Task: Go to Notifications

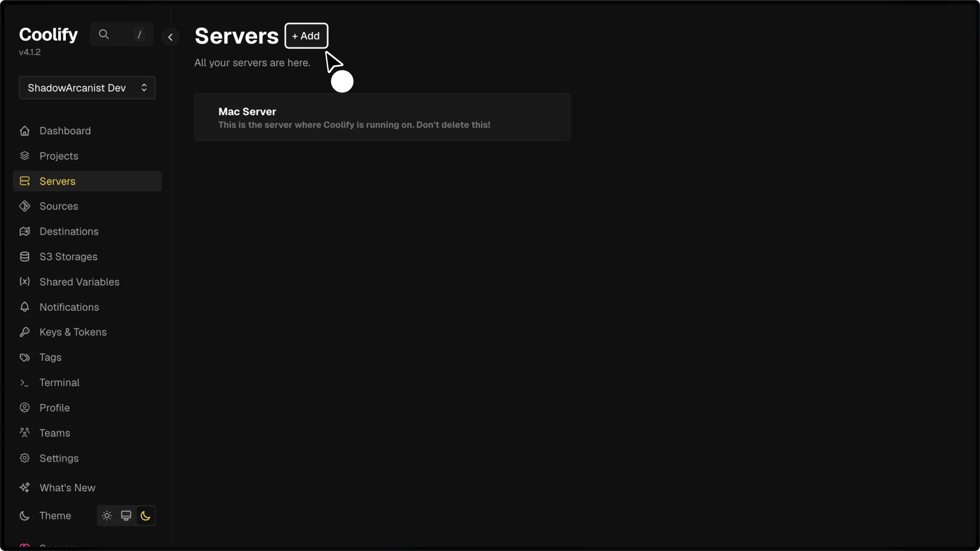Action: 87,307
